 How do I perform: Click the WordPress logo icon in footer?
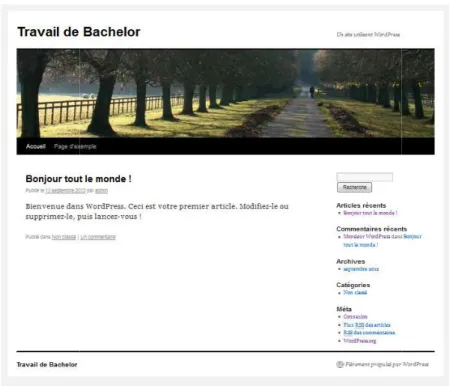340,364
